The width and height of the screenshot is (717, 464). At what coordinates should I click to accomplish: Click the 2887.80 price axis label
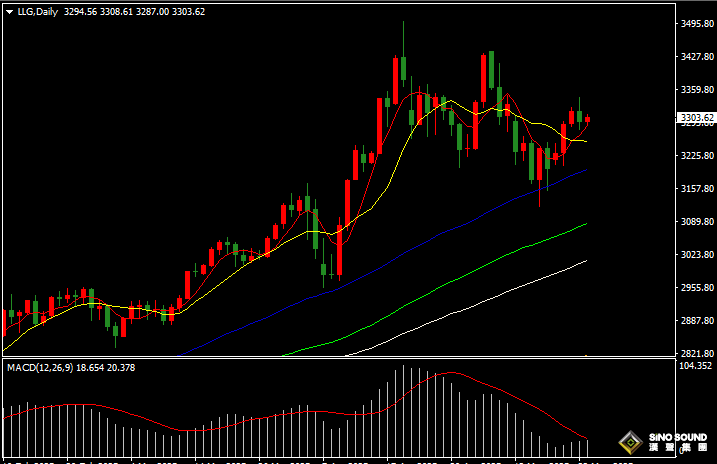click(696, 321)
